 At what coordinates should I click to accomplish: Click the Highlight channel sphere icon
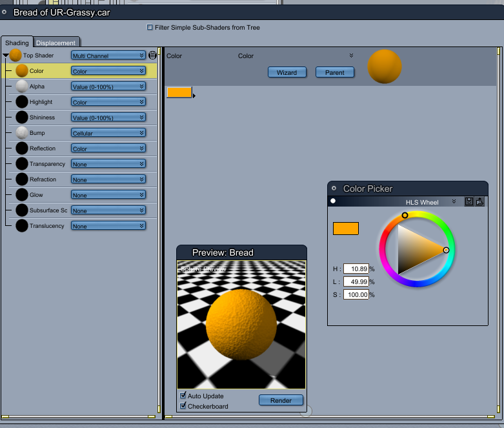pyautogui.click(x=22, y=101)
